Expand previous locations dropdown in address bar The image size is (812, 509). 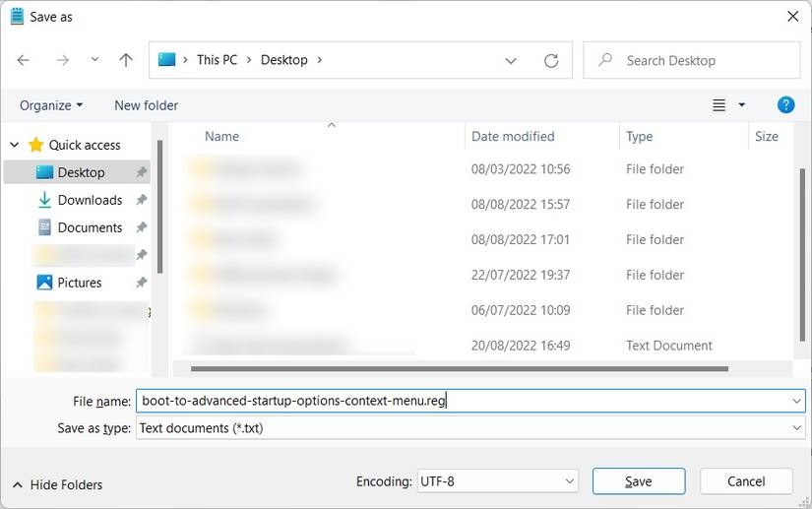(511, 61)
